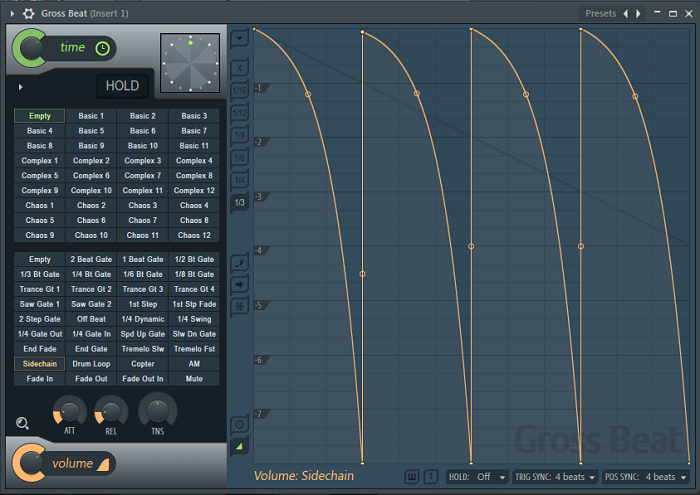Screen dimensions: 700x495
Task: Click the time clock icon
Action: (103, 48)
